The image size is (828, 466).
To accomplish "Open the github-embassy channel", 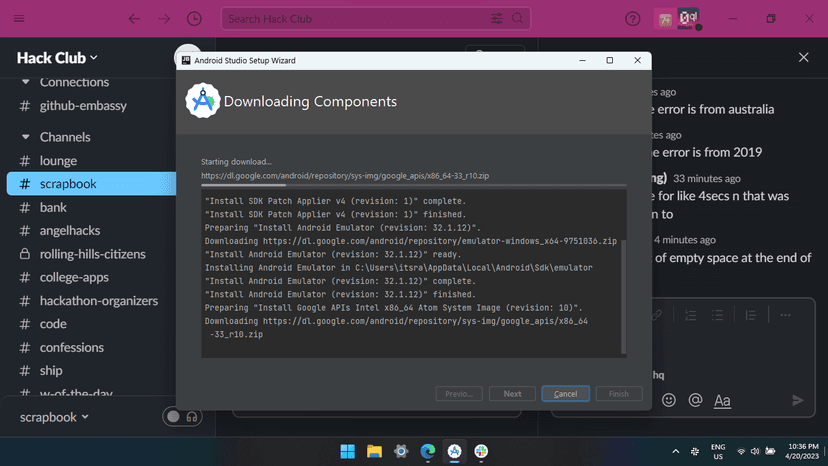I will click(85, 105).
